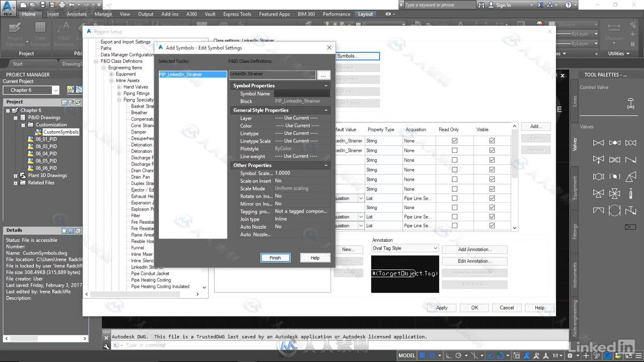The image size is (644, 362).
Task: Expand Plant 3D Drawings in project tree
Action: click(x=16, y=175)
